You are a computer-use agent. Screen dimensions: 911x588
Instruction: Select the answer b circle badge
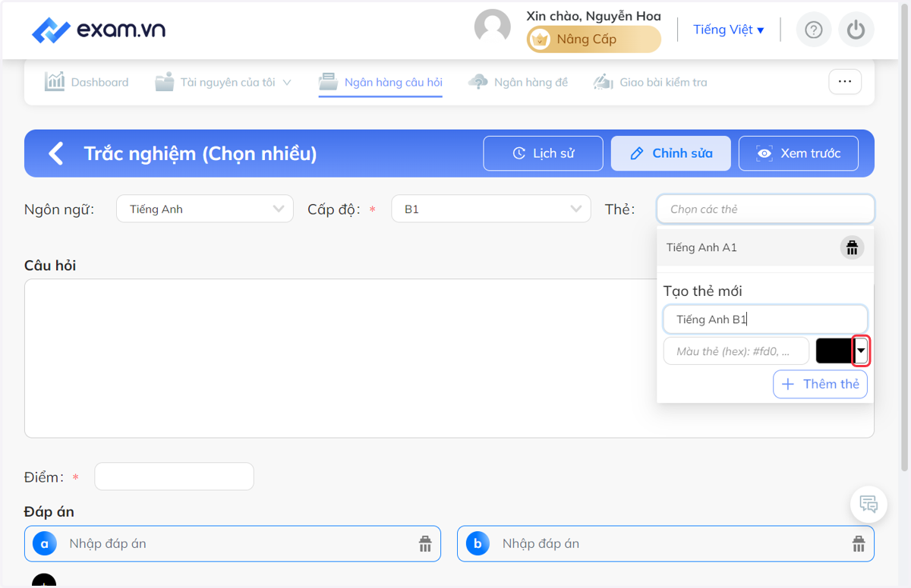(478, 543)
